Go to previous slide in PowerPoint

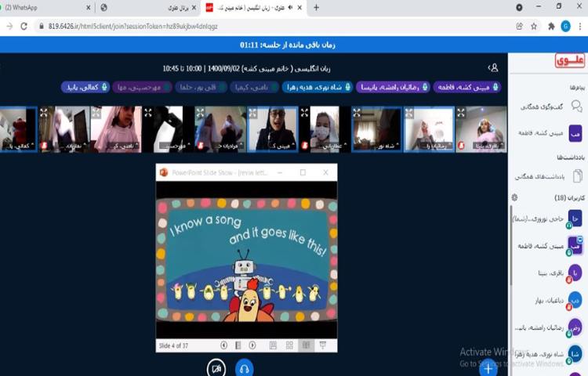click(x=224, y=345)
